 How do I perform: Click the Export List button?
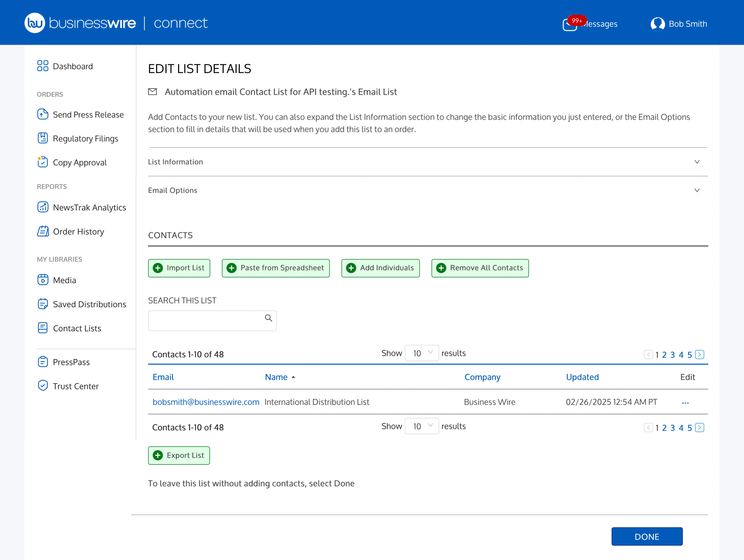pyautogui.click(x=179, y=455)
